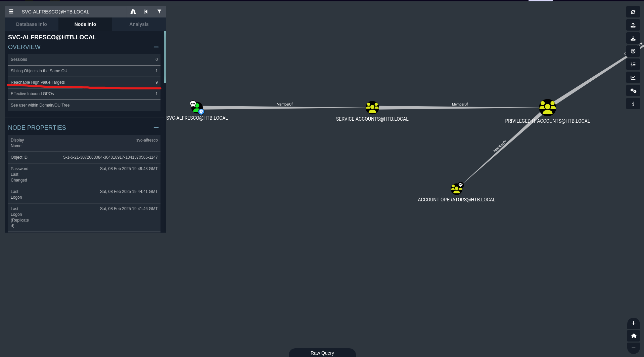Expand the Raw Query bar
Screen dimensions: 644x357
[322, 353]
